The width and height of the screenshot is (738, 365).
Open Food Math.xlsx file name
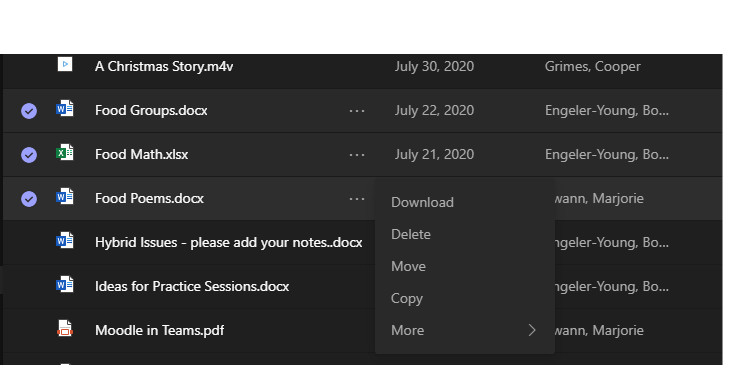pyautogui.click(x=142, y=154)
